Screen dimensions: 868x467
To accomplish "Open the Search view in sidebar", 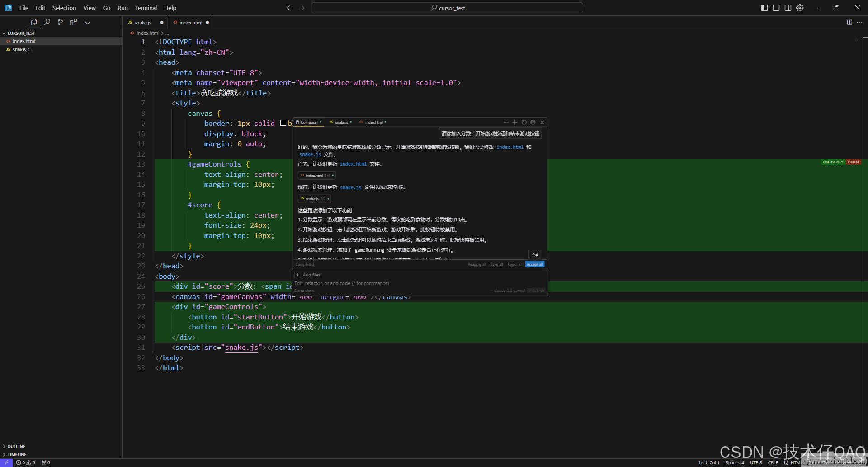I will pos(47,22).
